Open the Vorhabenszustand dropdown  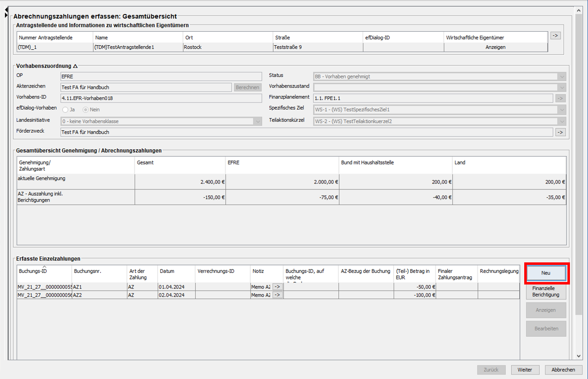tap(561, 87)
